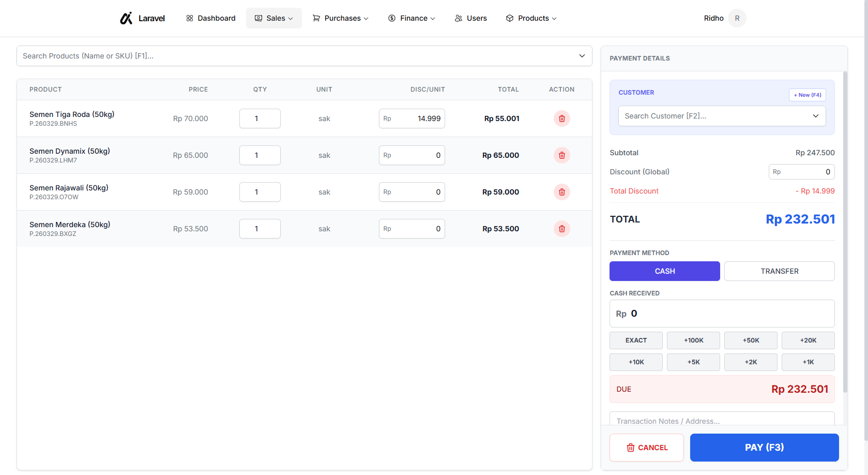Edit the Global Discount field

[802, 172]
